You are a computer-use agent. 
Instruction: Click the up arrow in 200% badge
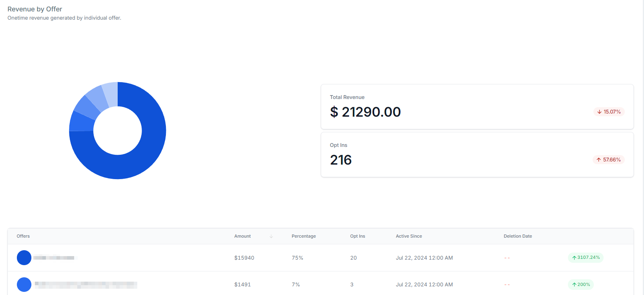(x=574, y=284)
